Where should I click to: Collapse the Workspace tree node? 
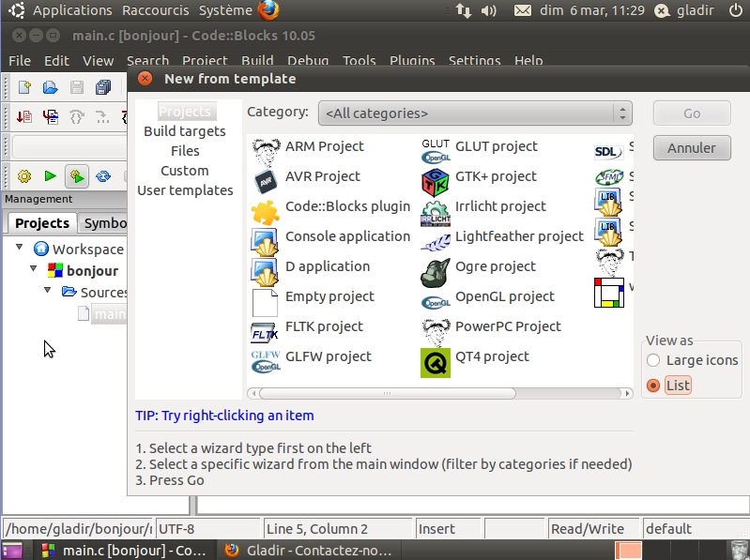[x=22, y=249]
